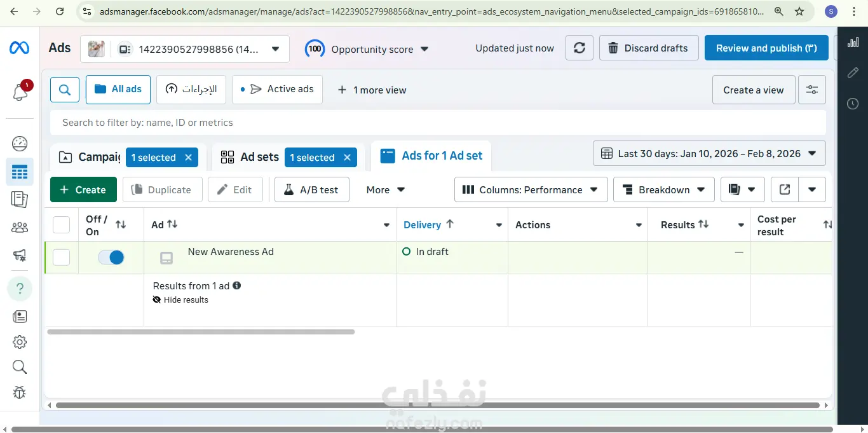Click the search filter input field

point(438,122)
